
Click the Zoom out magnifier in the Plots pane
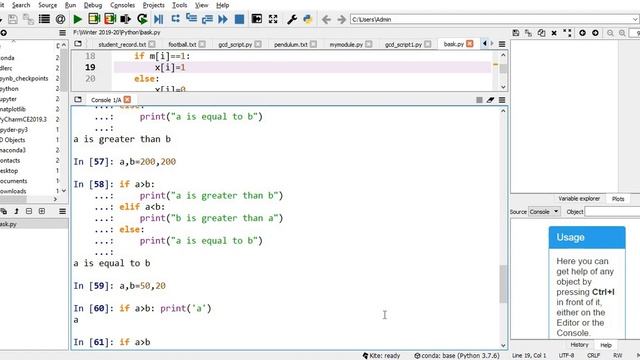(610, 33)
